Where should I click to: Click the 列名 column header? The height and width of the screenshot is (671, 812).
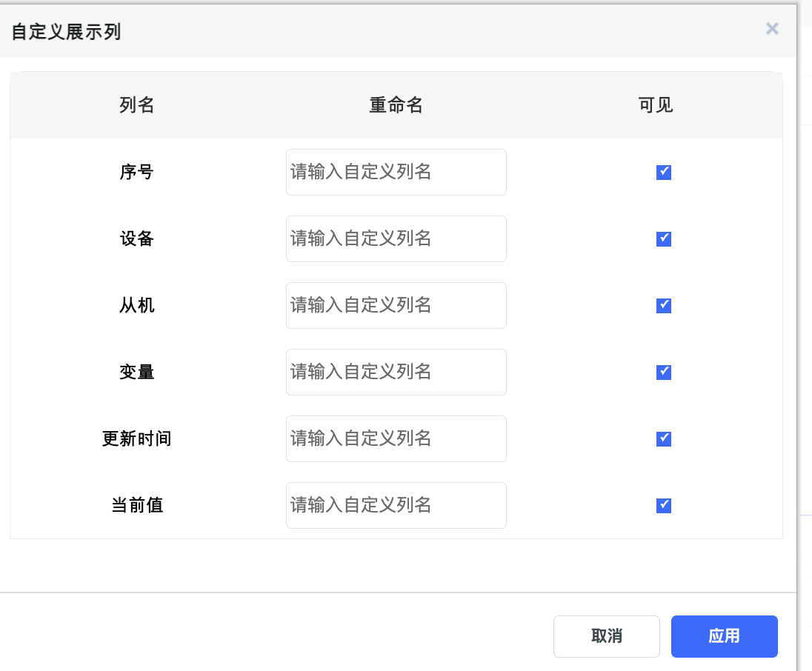[x=137, y=105]
